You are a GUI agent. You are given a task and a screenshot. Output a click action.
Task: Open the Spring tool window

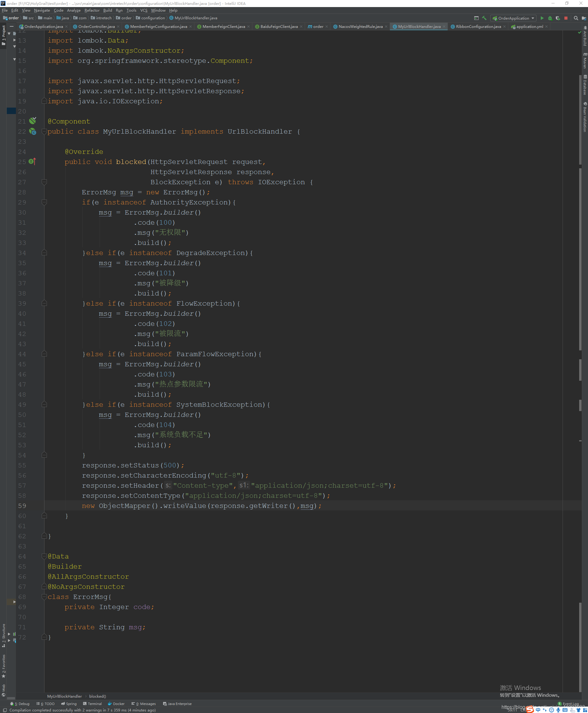pos(69,703)
